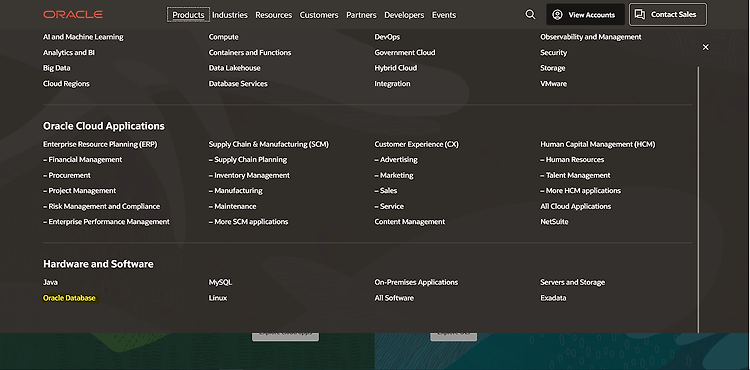The height and width of the screenshot is (370, 750).
Task: Click Contact Sales button
Action: 668,14
